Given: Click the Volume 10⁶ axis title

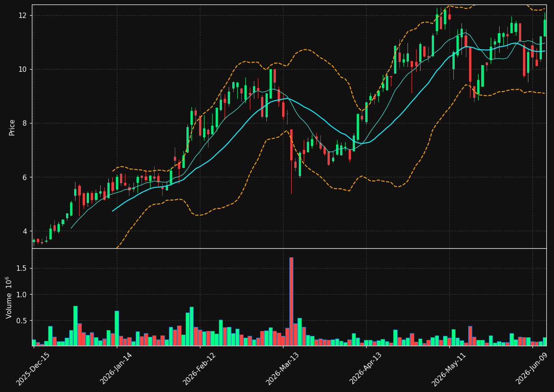Looking at the screenshot, I should point(9,297).
